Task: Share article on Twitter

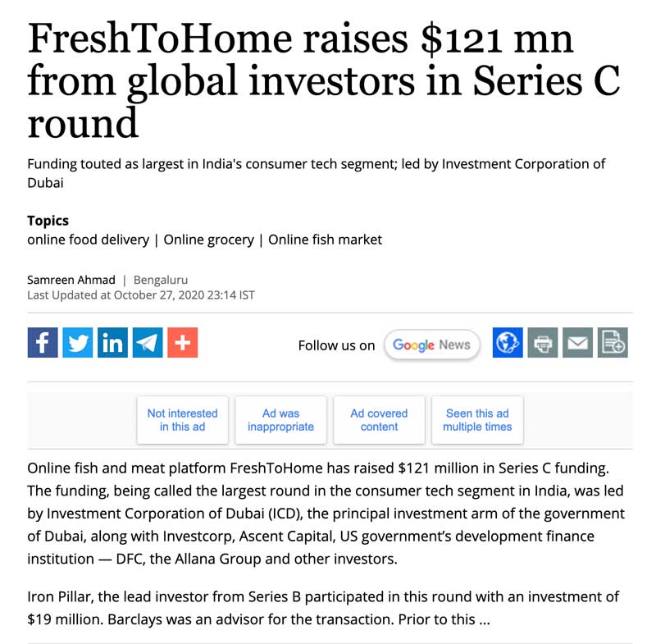Action: coord(78,342)
